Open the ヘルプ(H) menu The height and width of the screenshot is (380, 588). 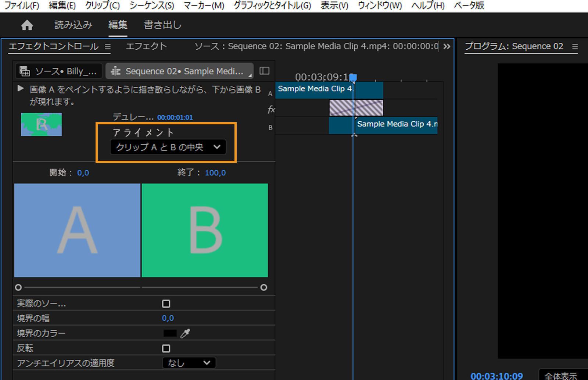point(428,6)
